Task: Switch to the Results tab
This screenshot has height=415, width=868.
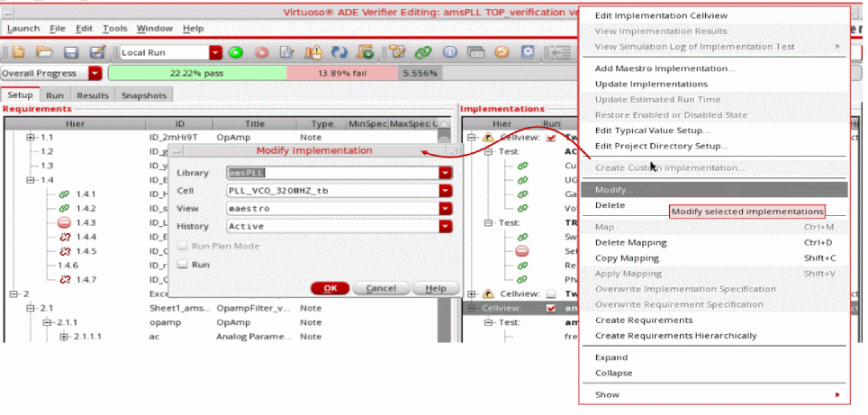Action: tap(93, 95)
